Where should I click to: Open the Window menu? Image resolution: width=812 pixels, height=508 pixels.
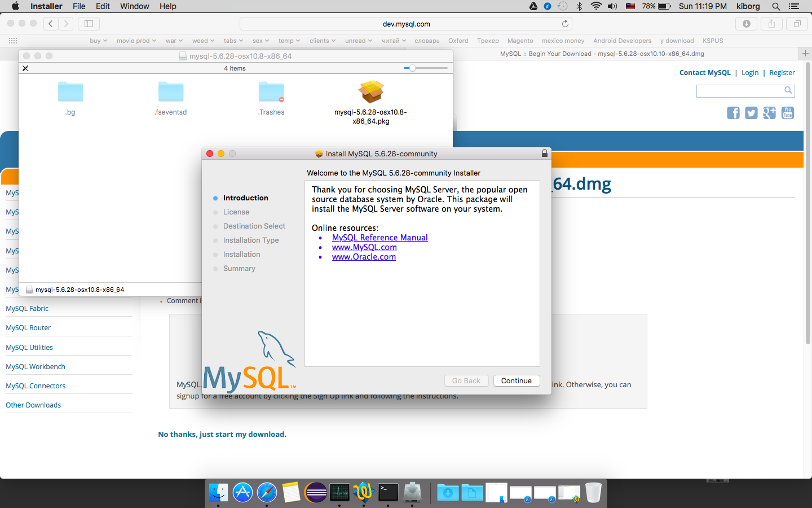tap(135, 6)
